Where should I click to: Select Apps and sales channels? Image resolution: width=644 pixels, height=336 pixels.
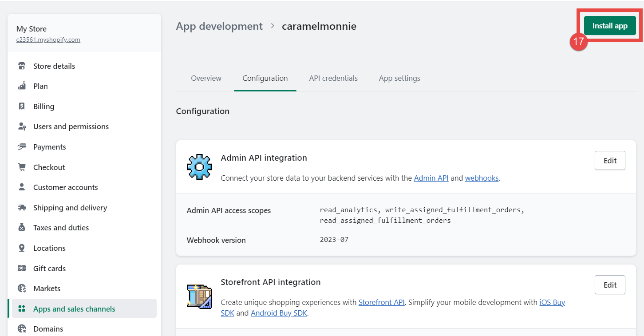(84, 308)
